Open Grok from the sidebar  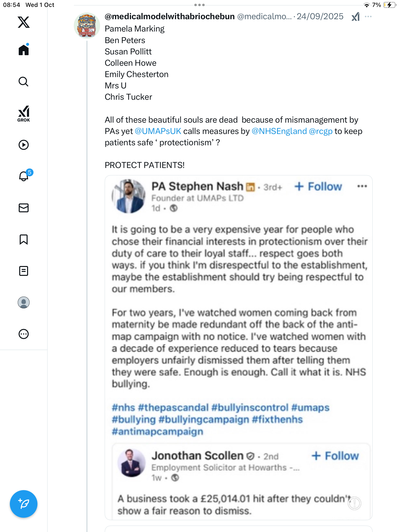click(x=24, y=114)
